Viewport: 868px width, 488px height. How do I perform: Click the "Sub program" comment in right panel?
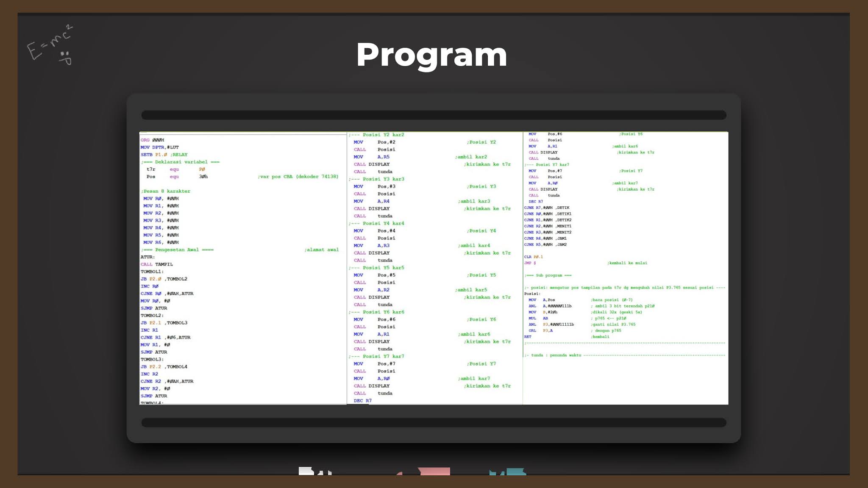pyautogui.click(x=548, y=275)
